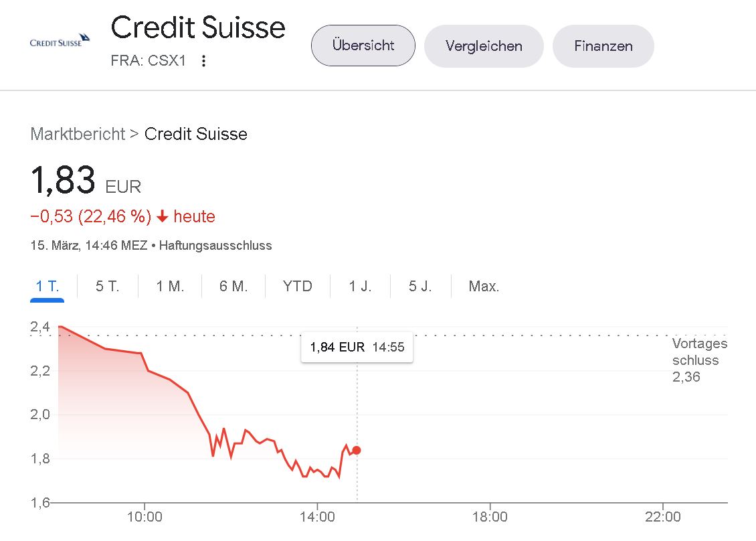
Task: Select the 1 T. time range tab
Action: tap(48, 286)
